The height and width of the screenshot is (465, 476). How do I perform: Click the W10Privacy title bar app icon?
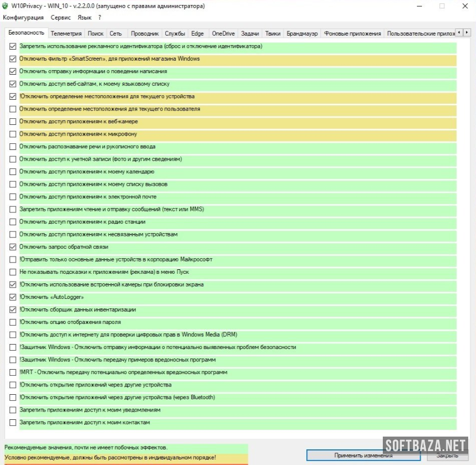click(6, 6)
